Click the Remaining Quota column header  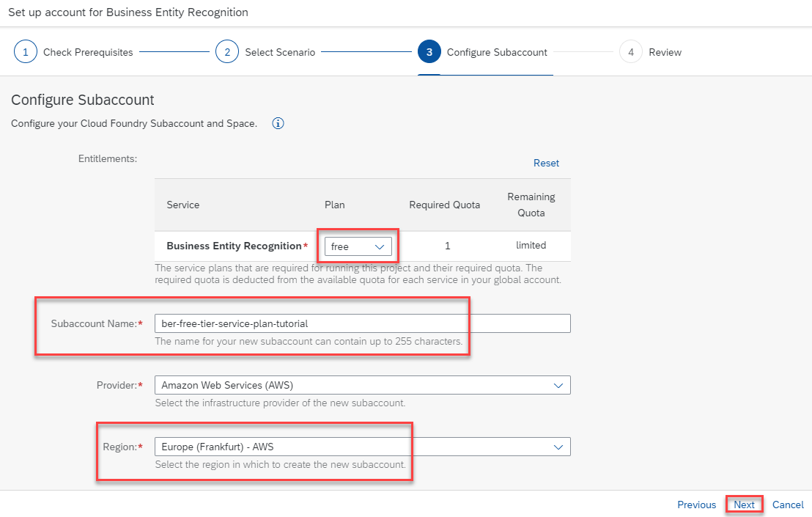pos(531,205)
